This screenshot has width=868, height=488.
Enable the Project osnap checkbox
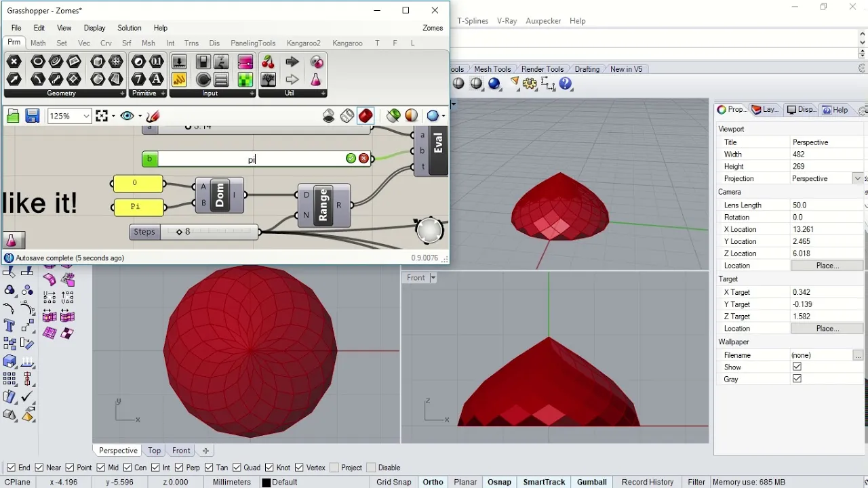pyautogui.click(x=334, y=468)
